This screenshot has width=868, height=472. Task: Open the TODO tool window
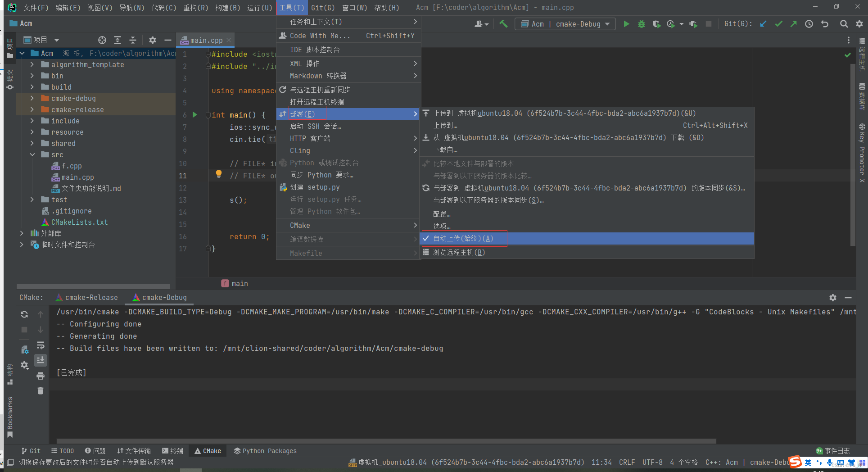click(x=62, y=451)
